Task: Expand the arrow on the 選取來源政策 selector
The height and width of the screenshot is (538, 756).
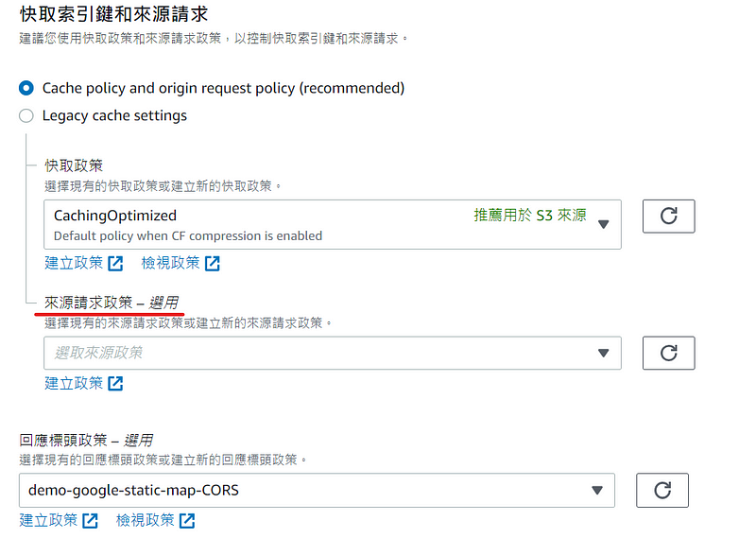Action: [x=603, y=354]
